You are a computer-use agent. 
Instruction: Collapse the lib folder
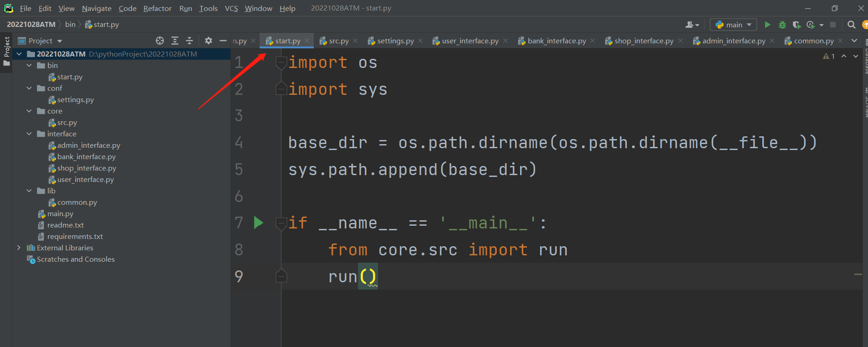pyautogui.click(x=29, y=191)
